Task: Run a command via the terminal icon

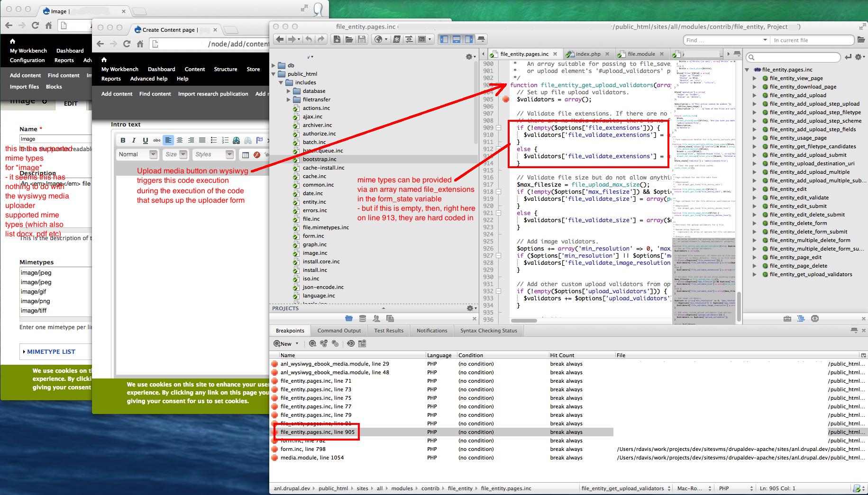Action: [422, 39]
